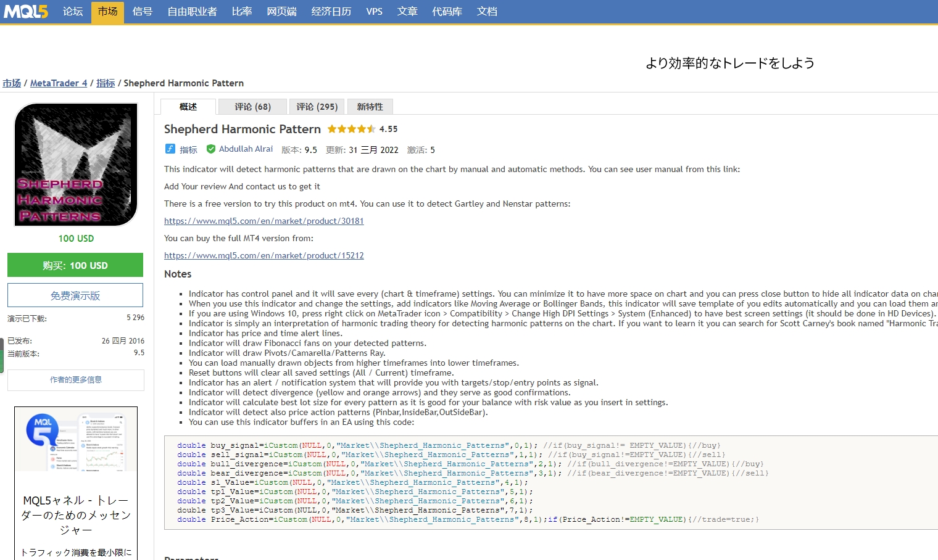
Task: Click the 市场 breadcrumb link
Action: (12, 83)
